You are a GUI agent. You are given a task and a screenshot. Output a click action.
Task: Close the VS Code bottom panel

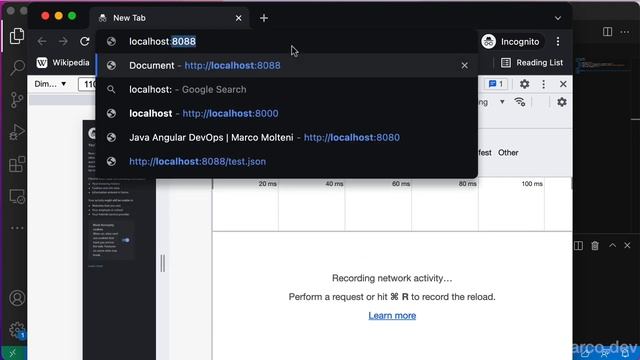click(627, 245)
